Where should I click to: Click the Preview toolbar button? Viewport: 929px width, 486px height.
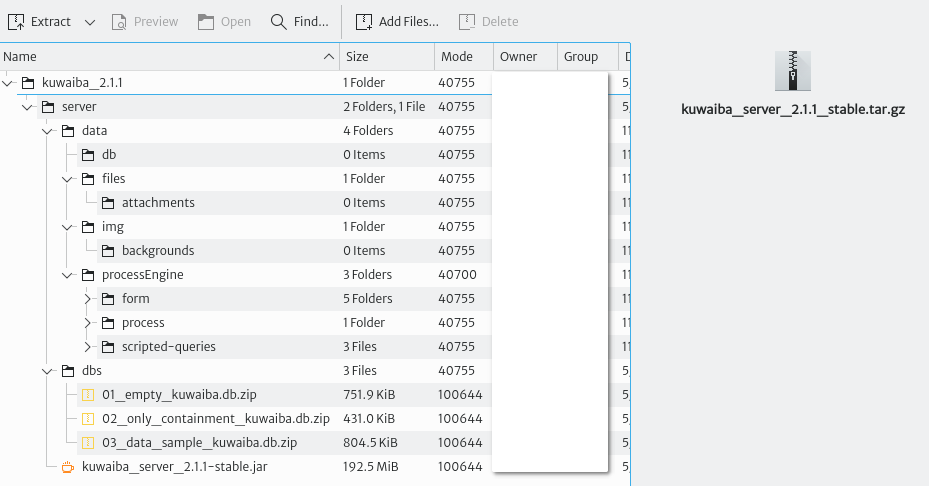tap(145, 22)
